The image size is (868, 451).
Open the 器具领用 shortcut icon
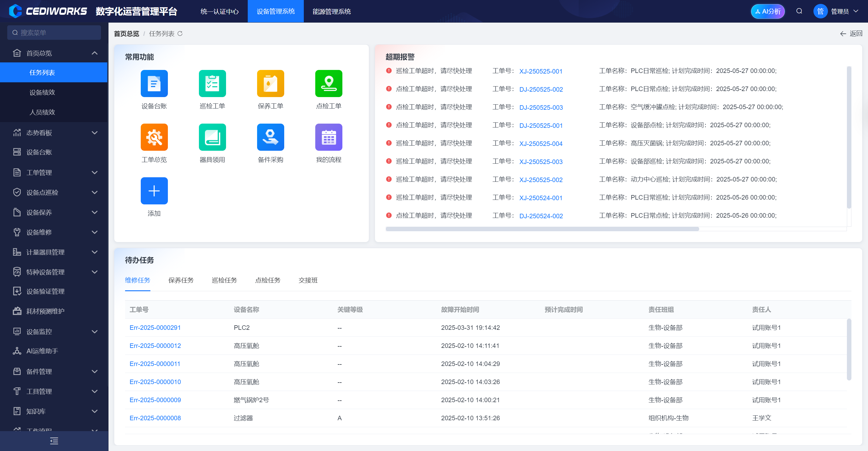212,137
